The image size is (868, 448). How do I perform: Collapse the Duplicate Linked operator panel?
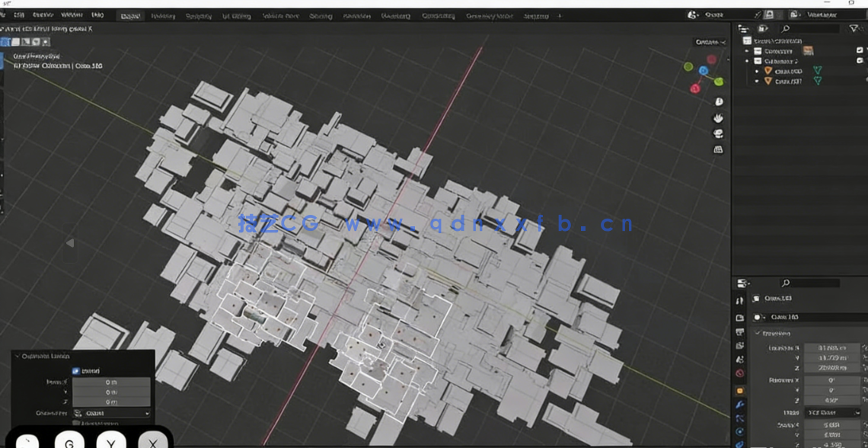(18, 357)
